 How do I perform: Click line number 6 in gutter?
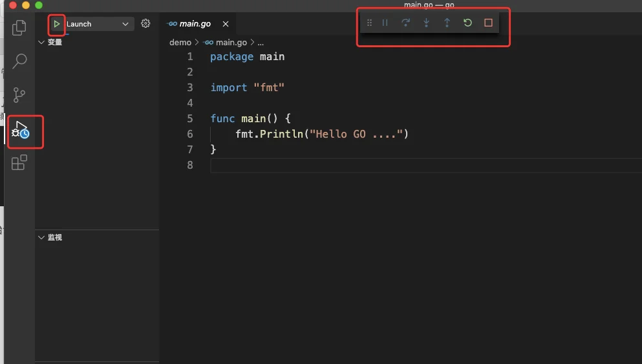coord(190,134)
